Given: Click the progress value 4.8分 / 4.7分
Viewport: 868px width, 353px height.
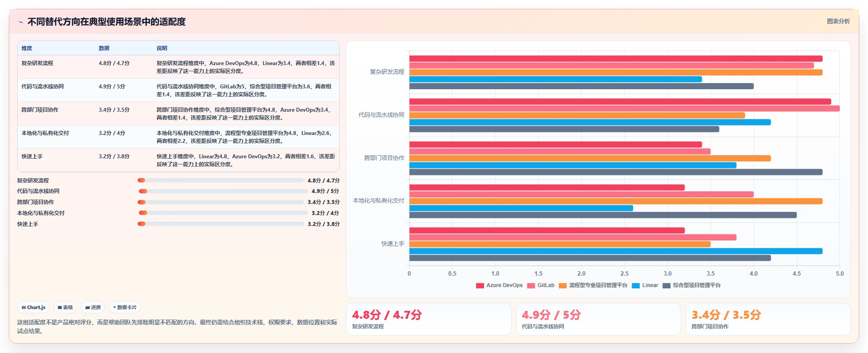Looking at the screenshot, I should (x=323, y=181).
